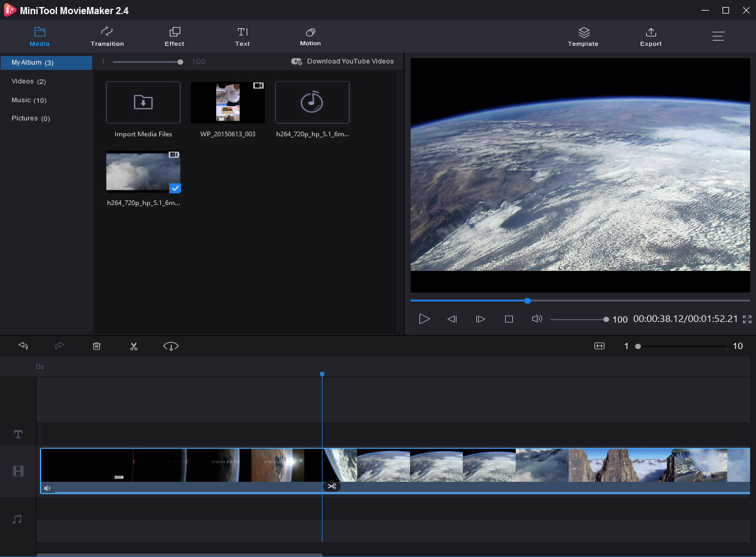Select My Album (3) category
Image resolution: width=756 pixels, height=557 pixels.
46,62
